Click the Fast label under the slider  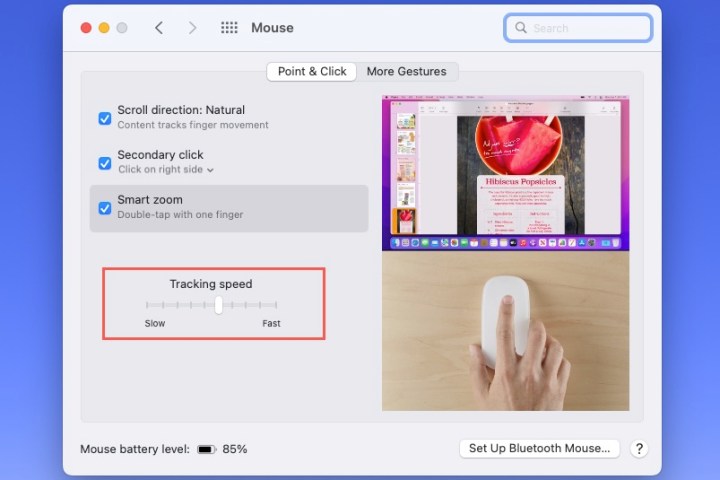[x=271, y=323]
